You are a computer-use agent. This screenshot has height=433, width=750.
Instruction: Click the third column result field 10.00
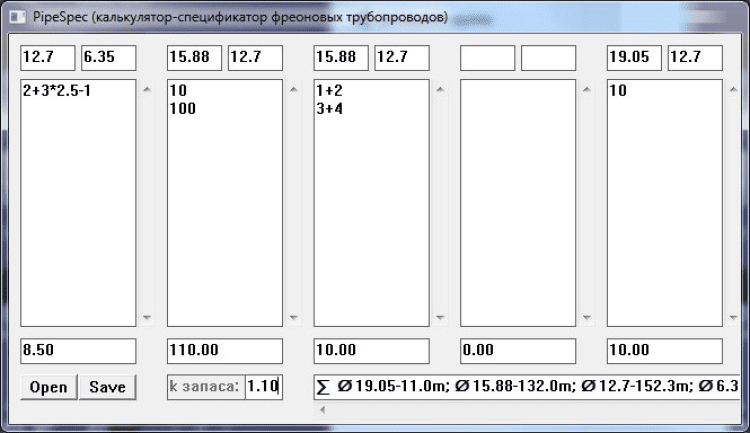372,351
